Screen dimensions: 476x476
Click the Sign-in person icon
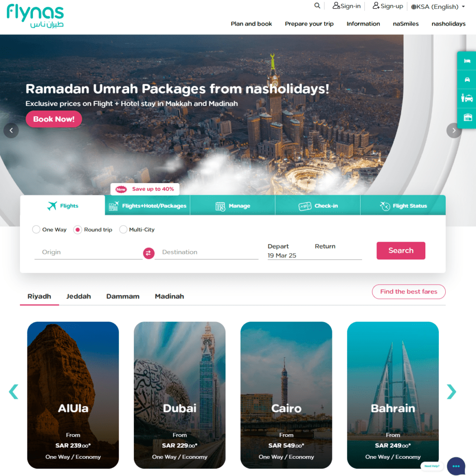coord(336,6)
